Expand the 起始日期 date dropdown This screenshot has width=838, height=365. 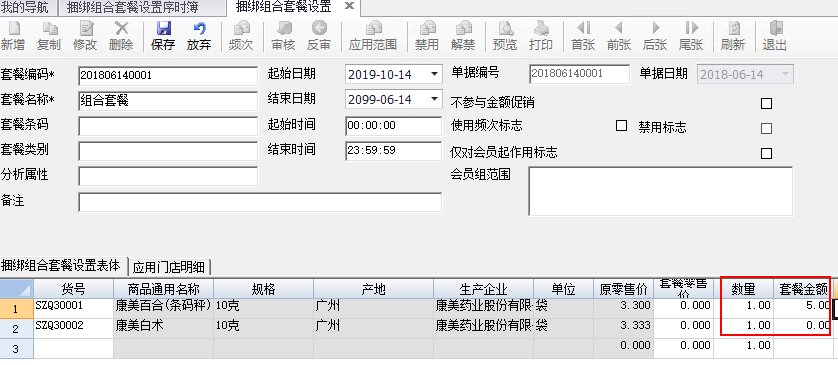[433, 74]
